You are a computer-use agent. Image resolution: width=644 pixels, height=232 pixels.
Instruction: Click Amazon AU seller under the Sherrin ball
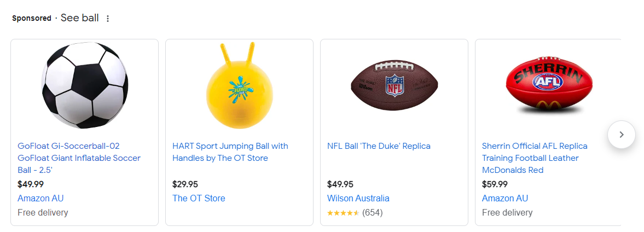coord(504,198)
